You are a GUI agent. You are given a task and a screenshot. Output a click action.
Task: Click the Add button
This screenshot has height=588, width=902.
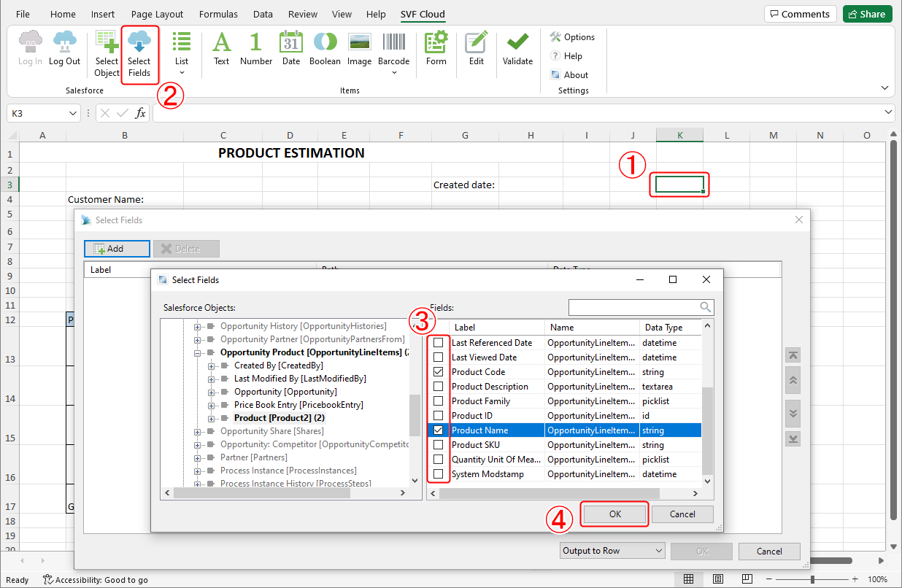click(x=117, y=249)
